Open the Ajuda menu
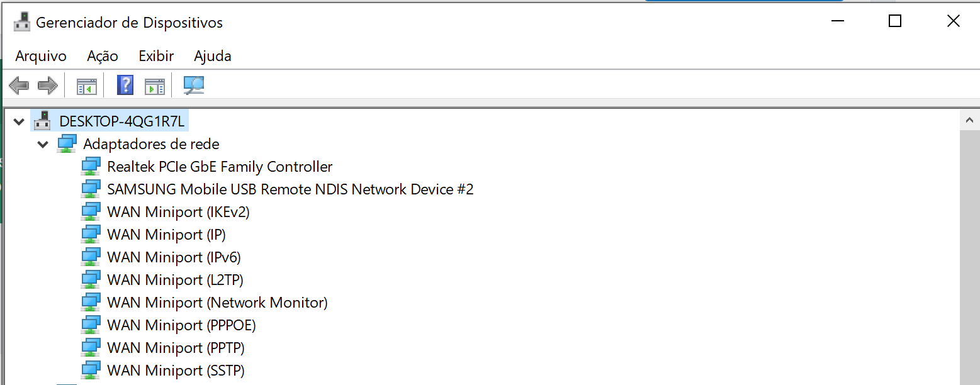Viewport: 980px width, 385px height. (213, 56)
